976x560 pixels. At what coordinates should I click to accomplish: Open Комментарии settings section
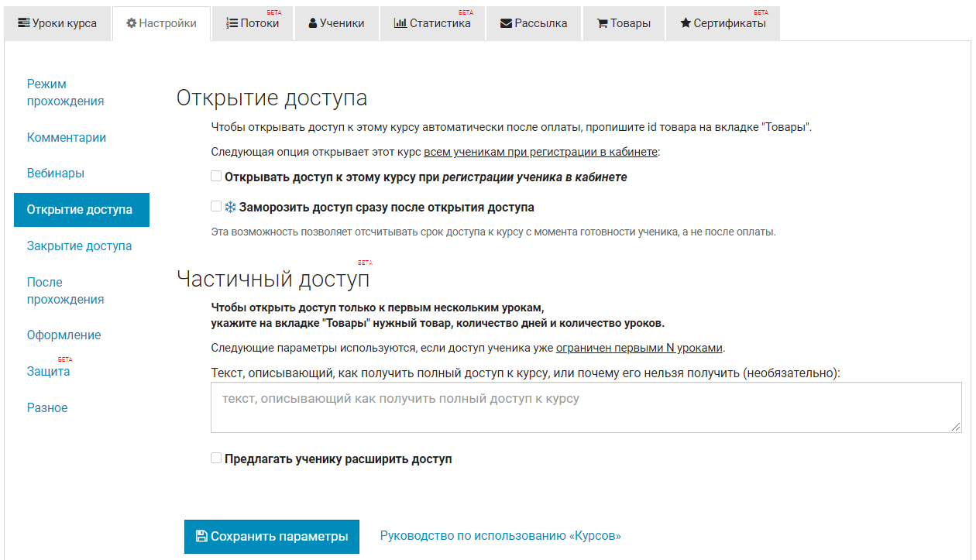point(67,137)
